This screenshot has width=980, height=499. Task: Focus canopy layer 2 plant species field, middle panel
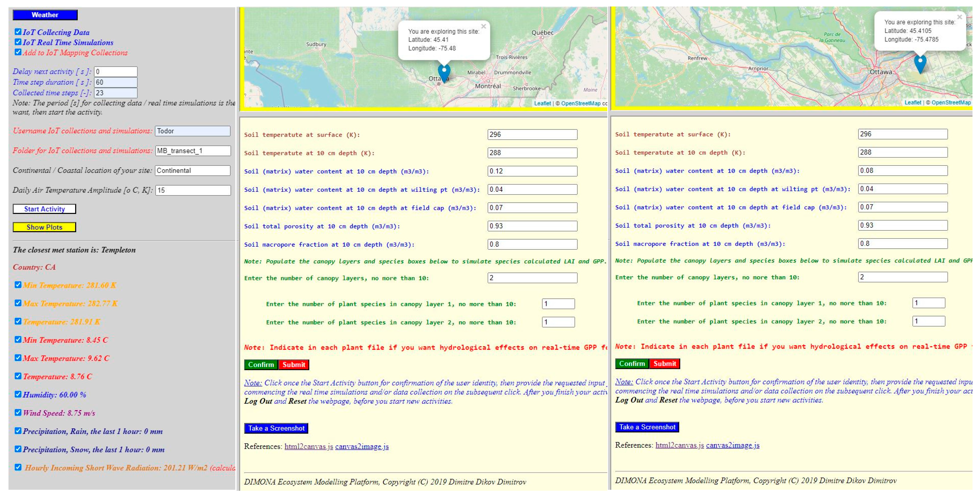coord(559,322)
